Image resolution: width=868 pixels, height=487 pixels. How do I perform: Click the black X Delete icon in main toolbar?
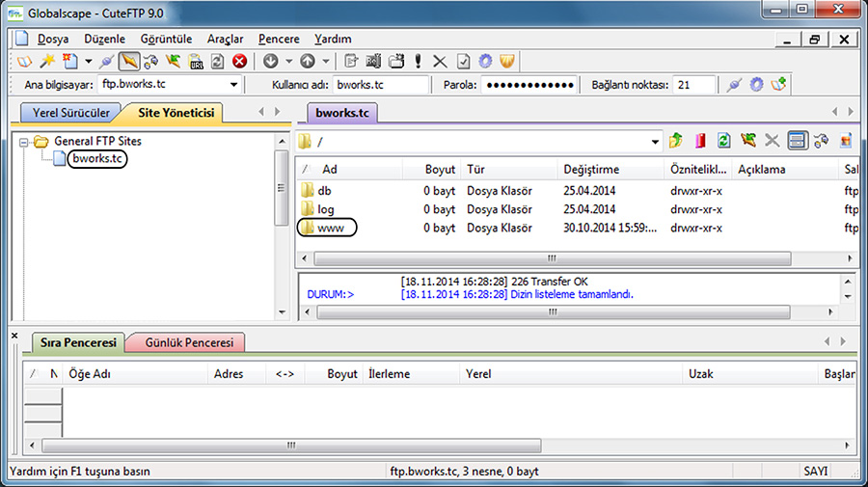(440, 62)
